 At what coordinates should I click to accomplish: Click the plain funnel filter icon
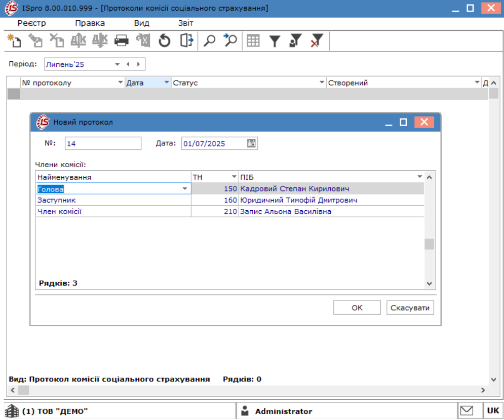(275, 41)
